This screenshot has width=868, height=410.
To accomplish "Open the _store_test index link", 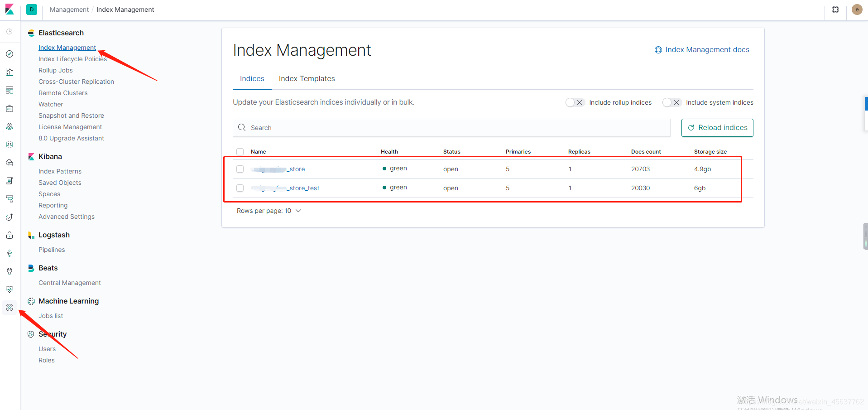I will [x=285, y=188].
